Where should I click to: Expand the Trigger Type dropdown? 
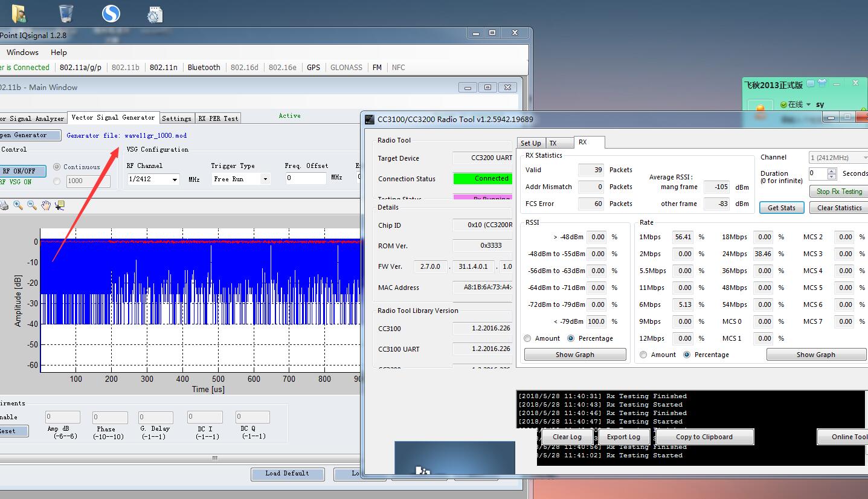point(265,179)
